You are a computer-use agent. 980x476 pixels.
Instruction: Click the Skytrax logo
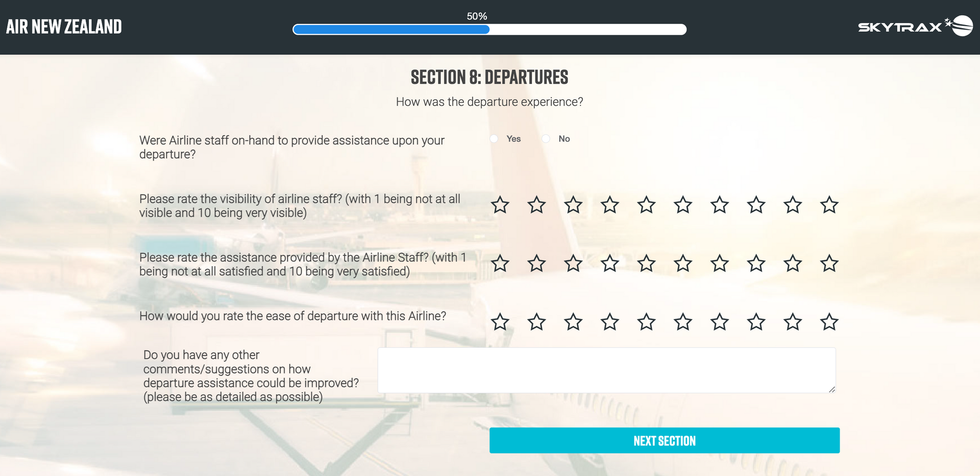coord(915,26)
